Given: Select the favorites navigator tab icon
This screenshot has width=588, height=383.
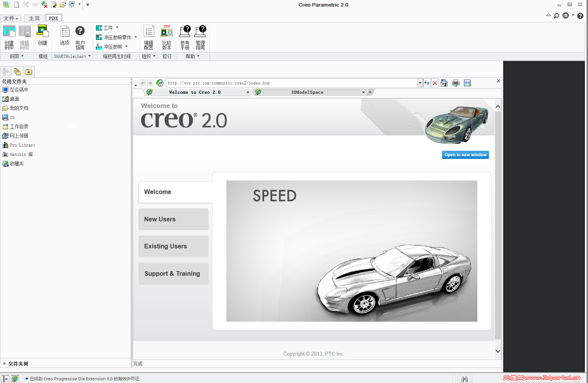Looking at the screenshot, I should pyautogui.click(x=29, y=72).
